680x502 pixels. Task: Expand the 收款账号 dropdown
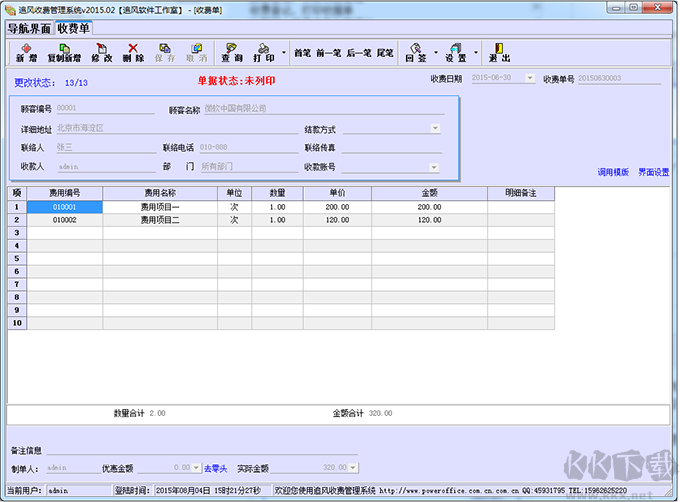click(435, 167)
